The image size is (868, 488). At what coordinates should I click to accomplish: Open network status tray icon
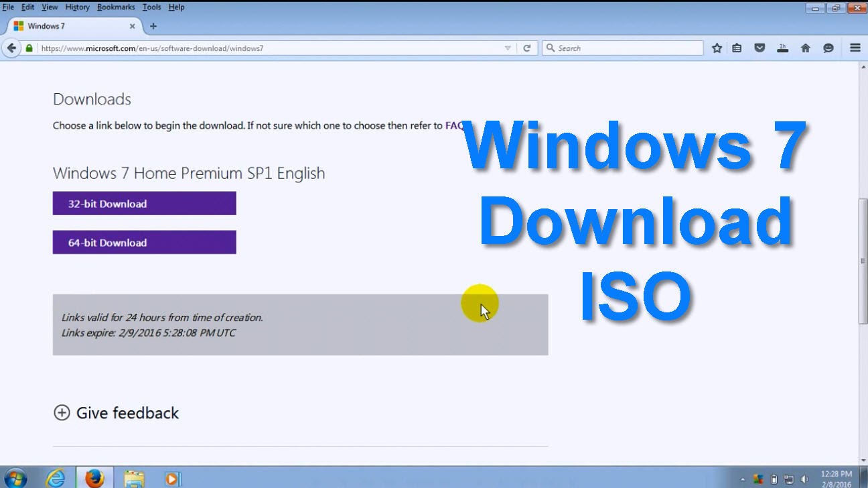click(x=789, y=479)
